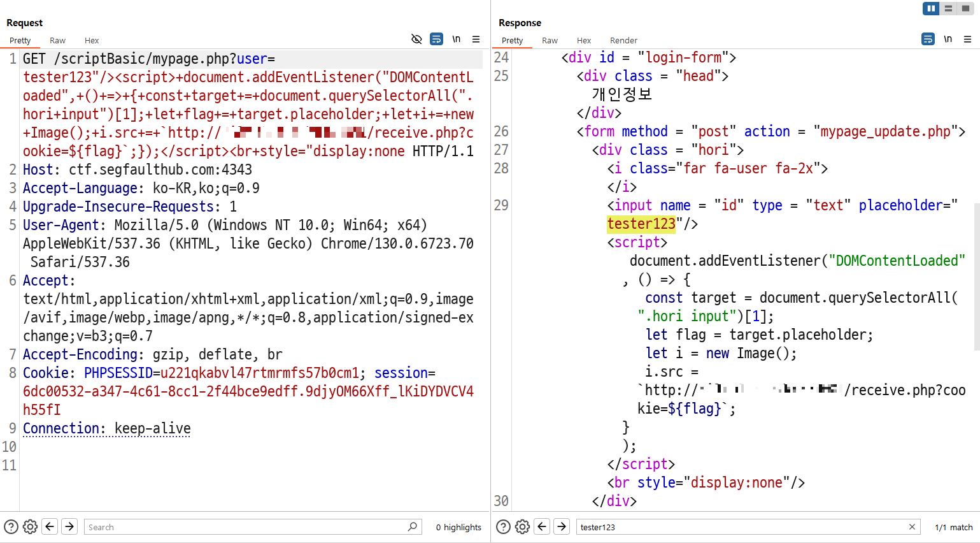Click the Korean text 개인정보

coord(622,94)
